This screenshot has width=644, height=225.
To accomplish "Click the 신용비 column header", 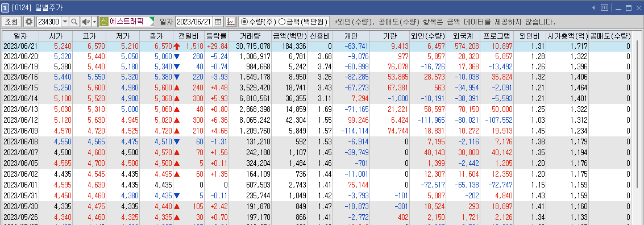I will pos(320,36).
